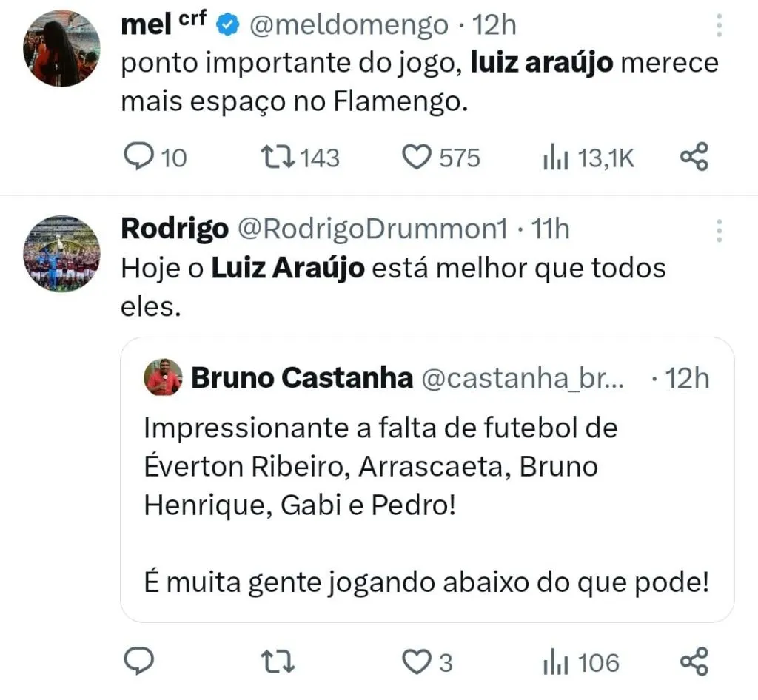Viewport: 758px width, 700px height.
Task: Reply to Rodrigo's tweet
Action: tap(136, 661)
